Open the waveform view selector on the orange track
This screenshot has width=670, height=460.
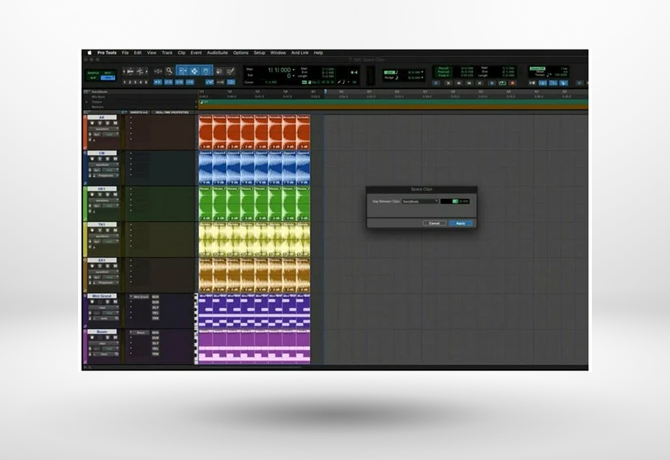(x=103, y=129)
